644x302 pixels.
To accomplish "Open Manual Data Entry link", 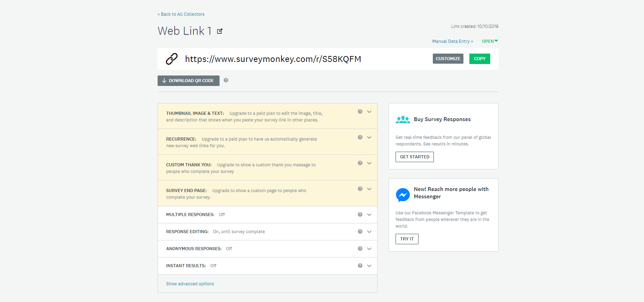I will (x=453, y=41).
